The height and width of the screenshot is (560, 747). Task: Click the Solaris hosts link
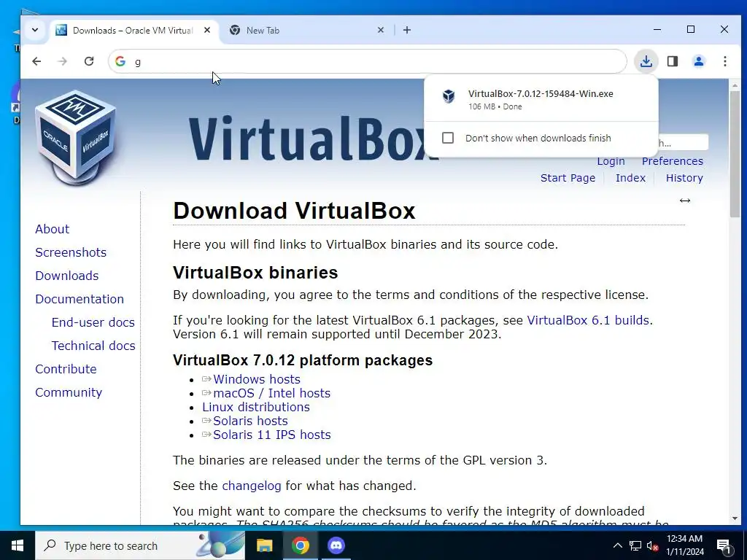tap(251, 421)
